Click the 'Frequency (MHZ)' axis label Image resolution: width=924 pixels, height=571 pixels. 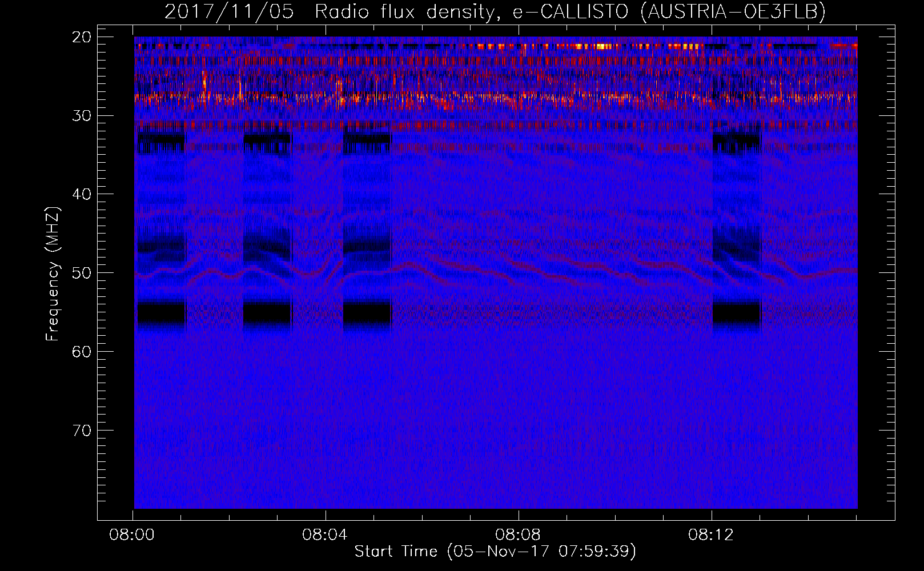pos(53,274)
